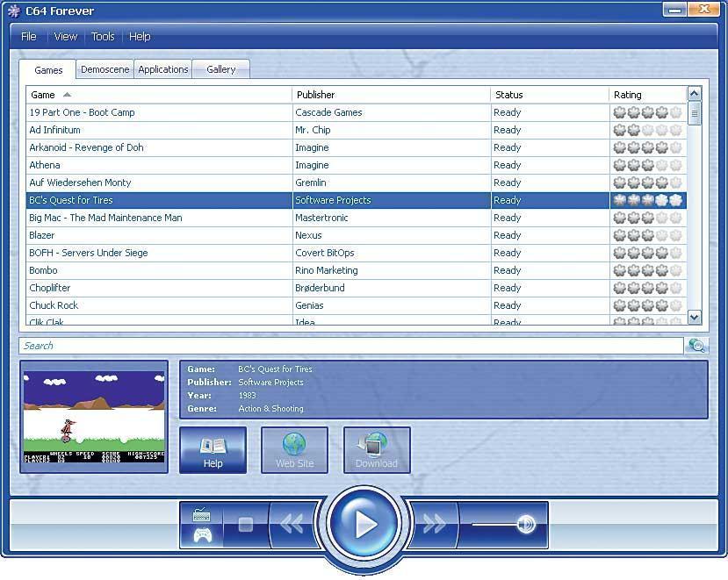The image size is (728, 580).
Task: Click the Download button
Action: pos(377,450)
